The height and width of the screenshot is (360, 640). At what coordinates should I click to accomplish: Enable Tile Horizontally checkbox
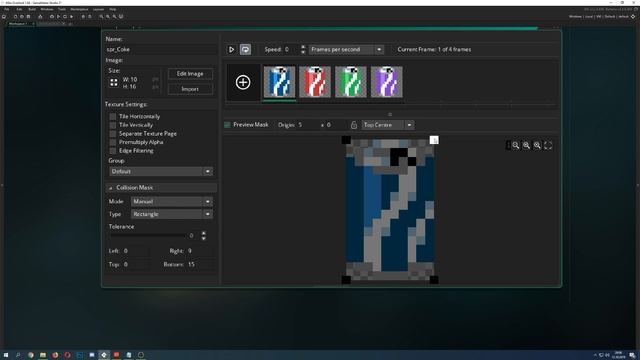click(113, 117)
